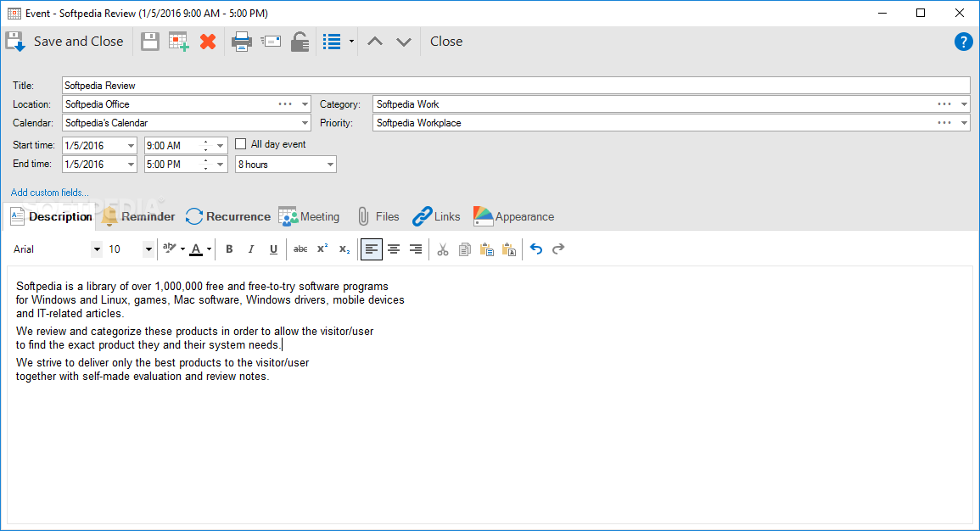980x531 pixels.
Task: Open the Start time date picker dropdown
Action: point(131,146)
